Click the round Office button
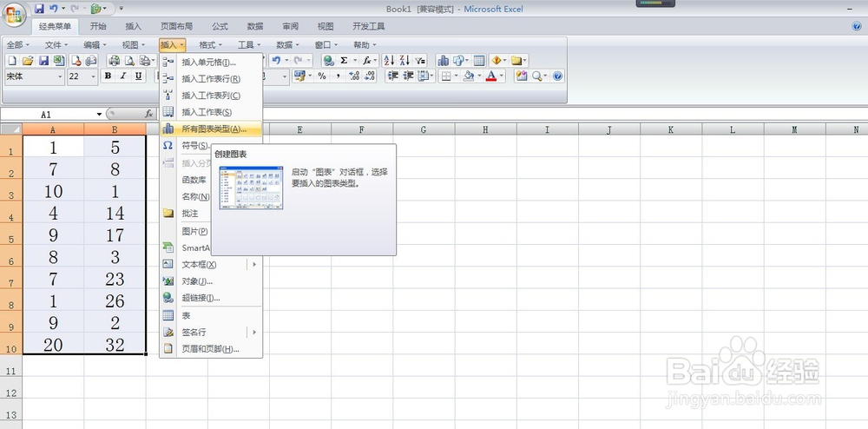 pos(13,14)
